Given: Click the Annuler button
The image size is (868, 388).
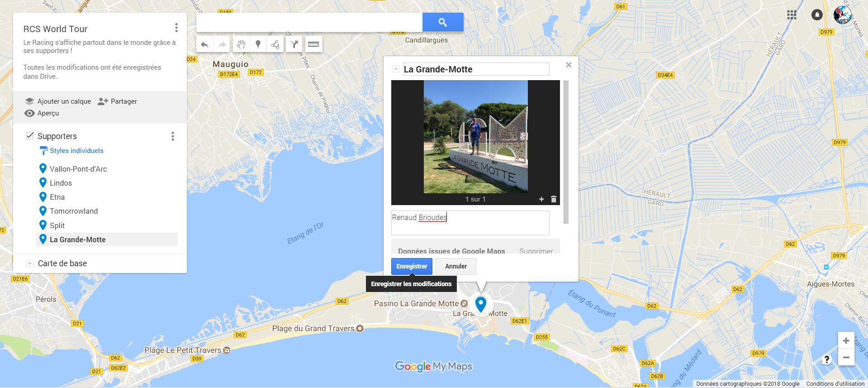Looking at the screenshot, I should pos(456,266).
